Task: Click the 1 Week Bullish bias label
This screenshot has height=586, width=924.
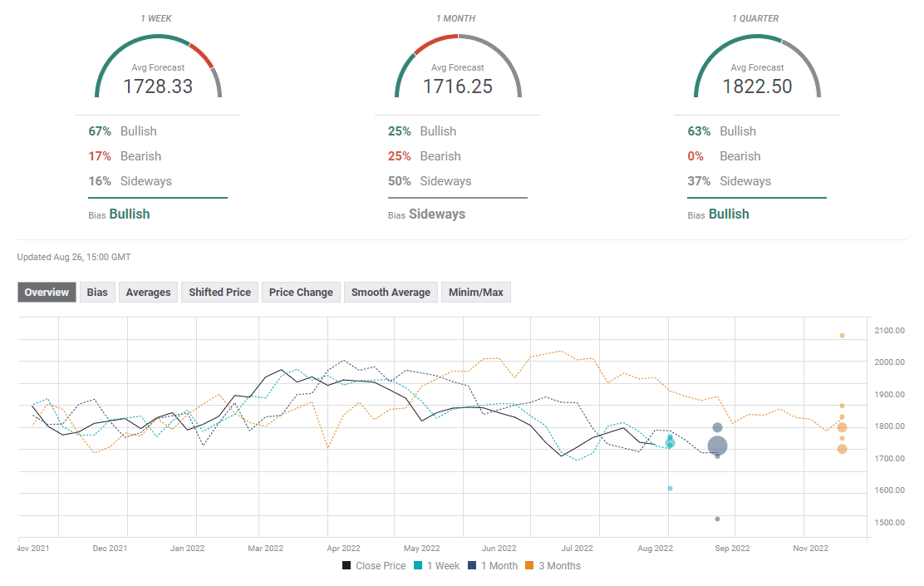Action: 130,214
